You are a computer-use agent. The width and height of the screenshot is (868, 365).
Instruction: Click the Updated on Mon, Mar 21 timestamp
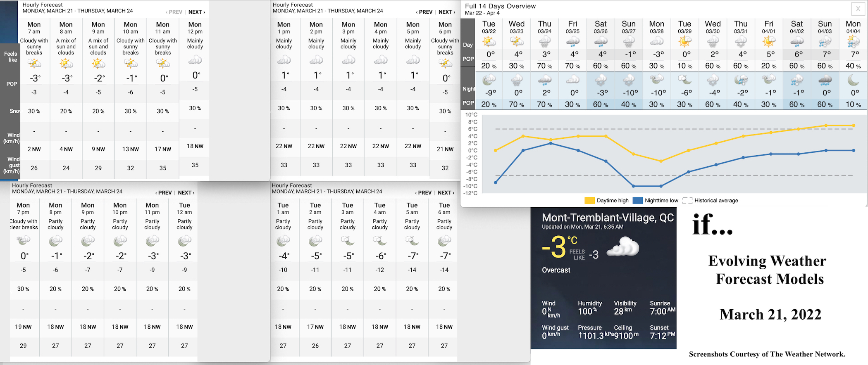pyautogui.click(x=583, y=227)
